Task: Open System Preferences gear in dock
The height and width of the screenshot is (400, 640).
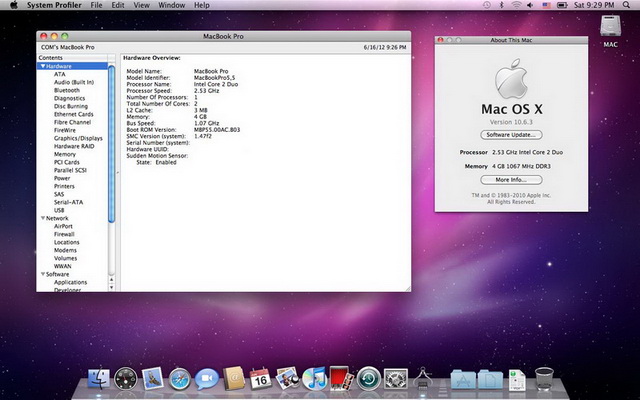Action: click(x=395, y=378)
